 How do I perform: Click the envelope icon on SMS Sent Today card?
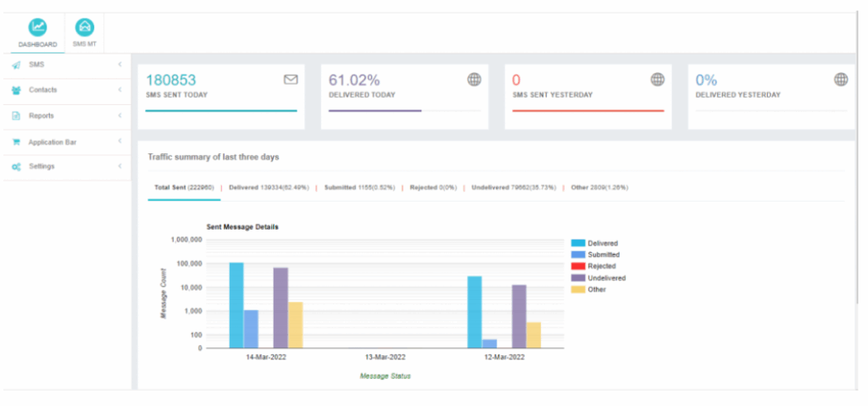click(291, 80)
